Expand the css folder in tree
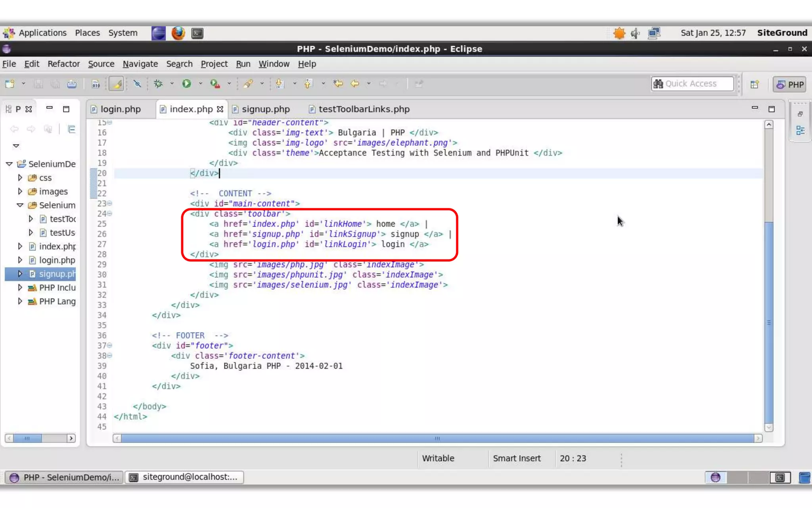The image size is (812, 508). [20, 178]
